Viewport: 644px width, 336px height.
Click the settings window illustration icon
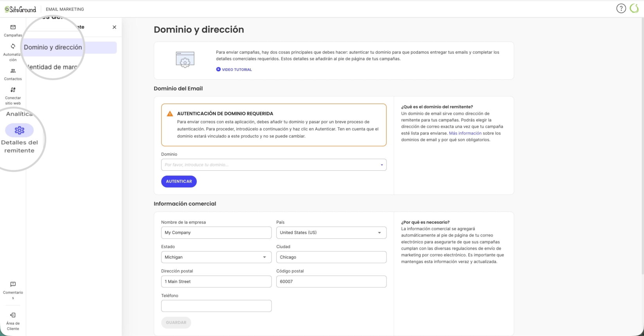(185, 60)
